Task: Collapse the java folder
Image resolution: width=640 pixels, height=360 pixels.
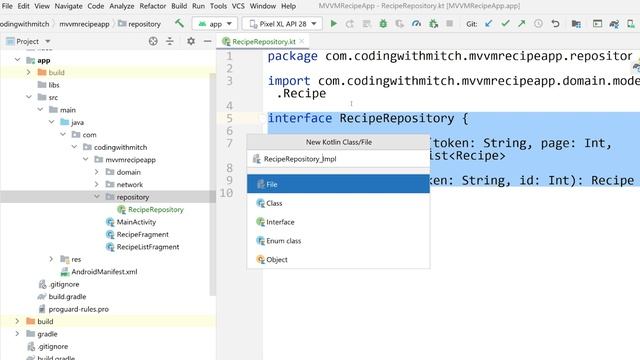Action: click(51, 122)
